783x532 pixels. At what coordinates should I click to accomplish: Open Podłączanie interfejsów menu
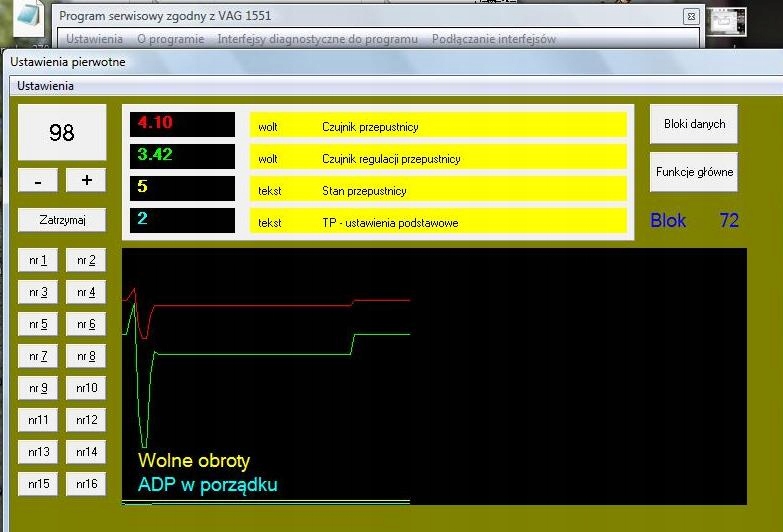[494, 39]
